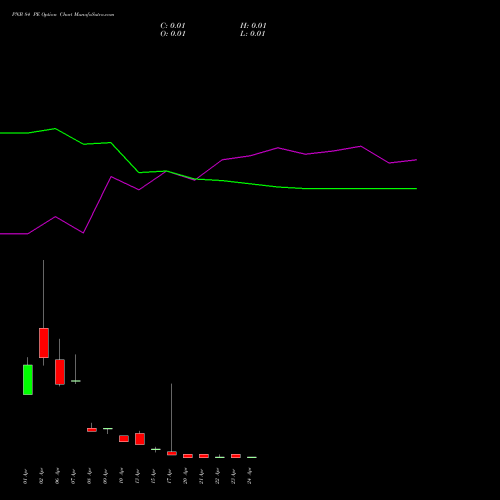This screenshot has height=500, width=500.
Task: Click the "24 Apr" date axis label
Action: pyautogui.click(x=250, y=476)
